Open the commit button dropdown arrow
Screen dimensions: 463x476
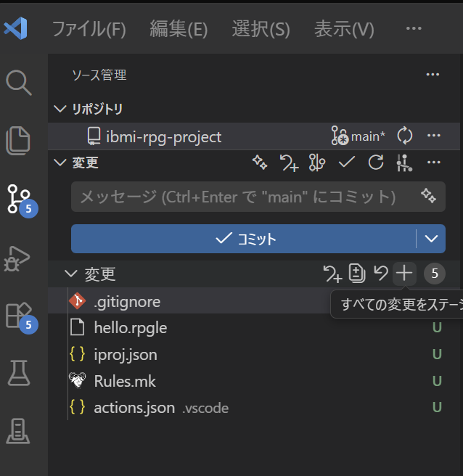(x=432, y=239)
